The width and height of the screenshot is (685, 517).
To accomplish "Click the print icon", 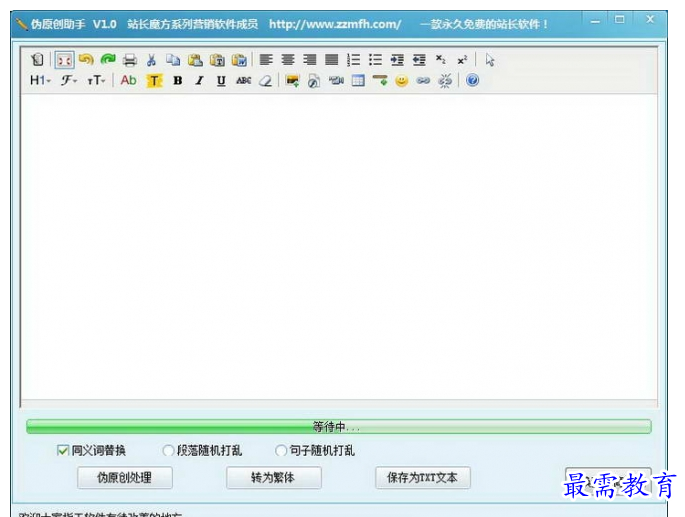I will [130, 59].
